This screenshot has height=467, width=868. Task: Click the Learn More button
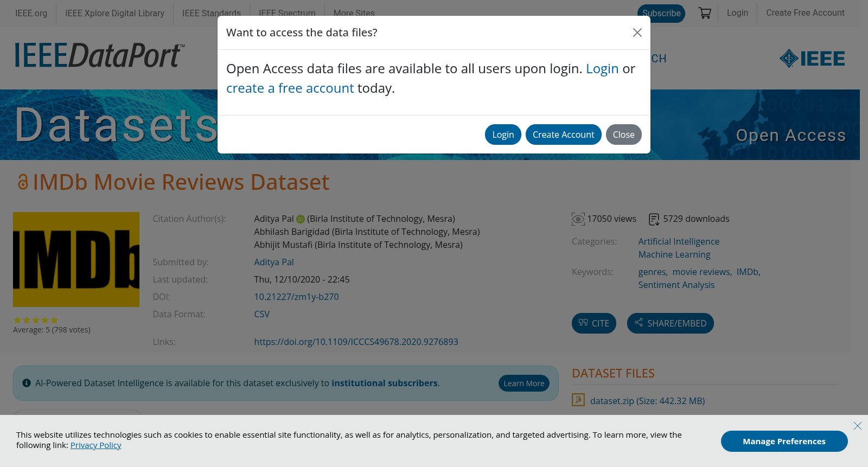click(x=524, y=383)
